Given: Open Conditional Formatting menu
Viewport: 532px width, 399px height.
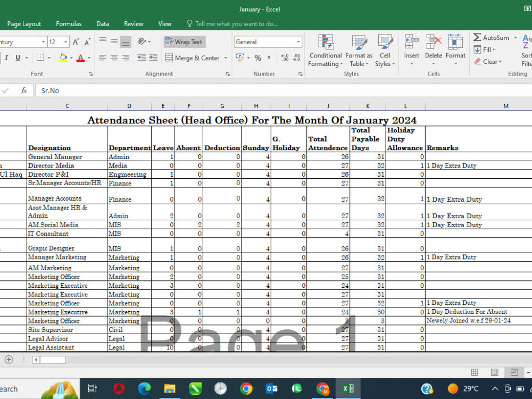Looking at the screenshot, I should coord(326,51).
